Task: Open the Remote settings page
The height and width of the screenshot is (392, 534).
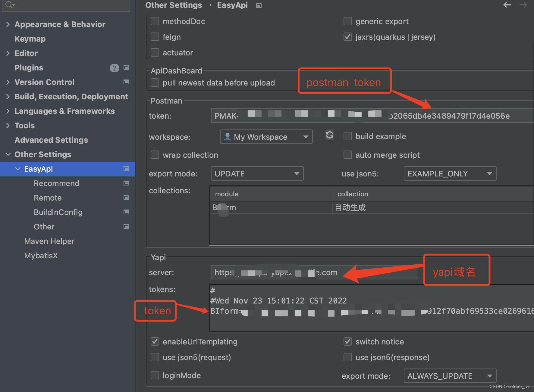Action: (48, 198)
